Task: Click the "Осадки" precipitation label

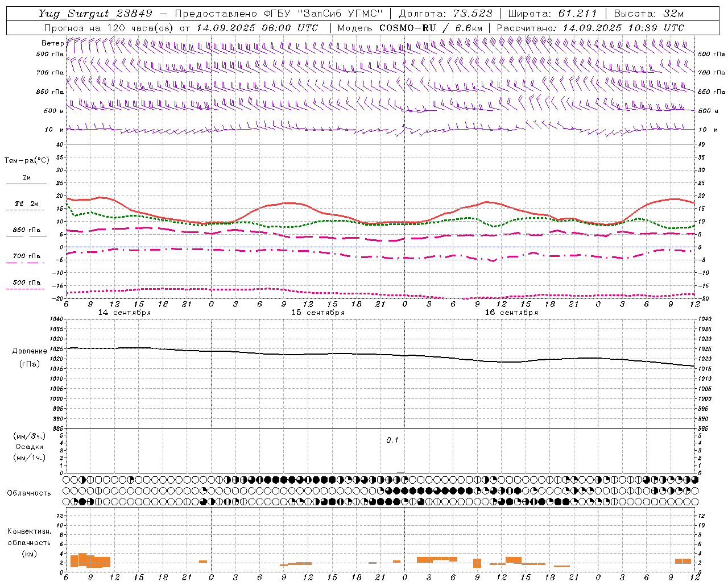Action: [x=30, y=447]
